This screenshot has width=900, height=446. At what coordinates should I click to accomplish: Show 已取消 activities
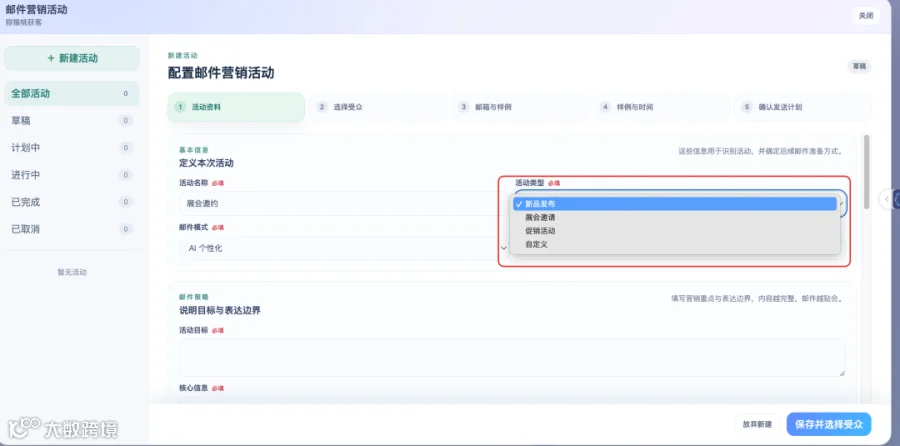[72, 229]
